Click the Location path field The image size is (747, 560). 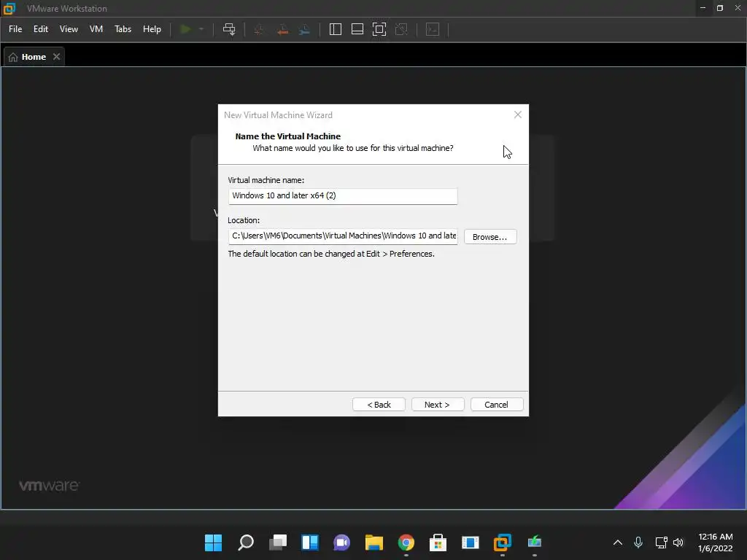tap(343, 236)
